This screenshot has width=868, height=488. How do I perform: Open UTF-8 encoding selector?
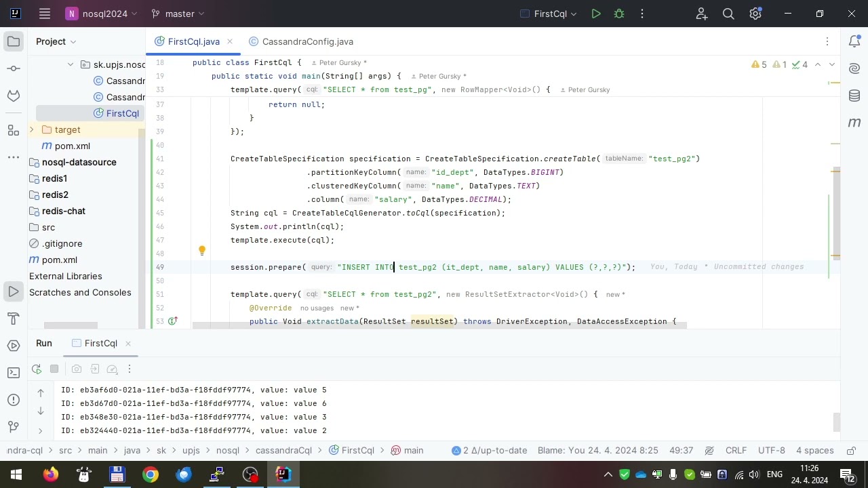coord(772,450)
